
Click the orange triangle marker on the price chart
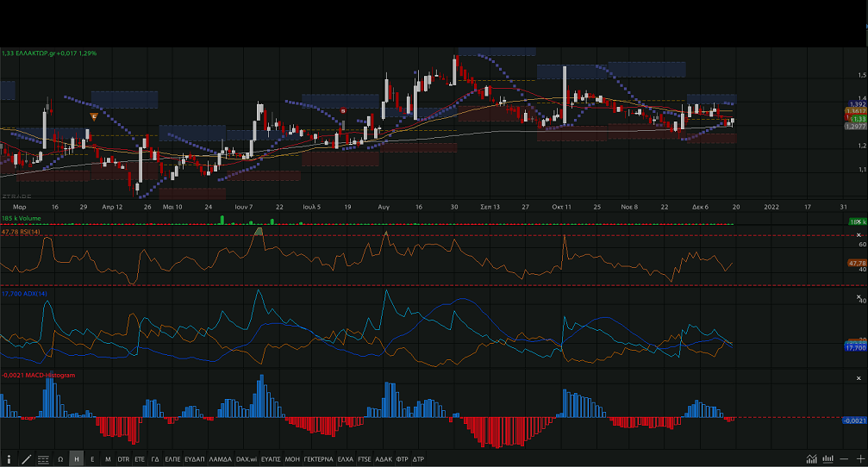point(94,115)
